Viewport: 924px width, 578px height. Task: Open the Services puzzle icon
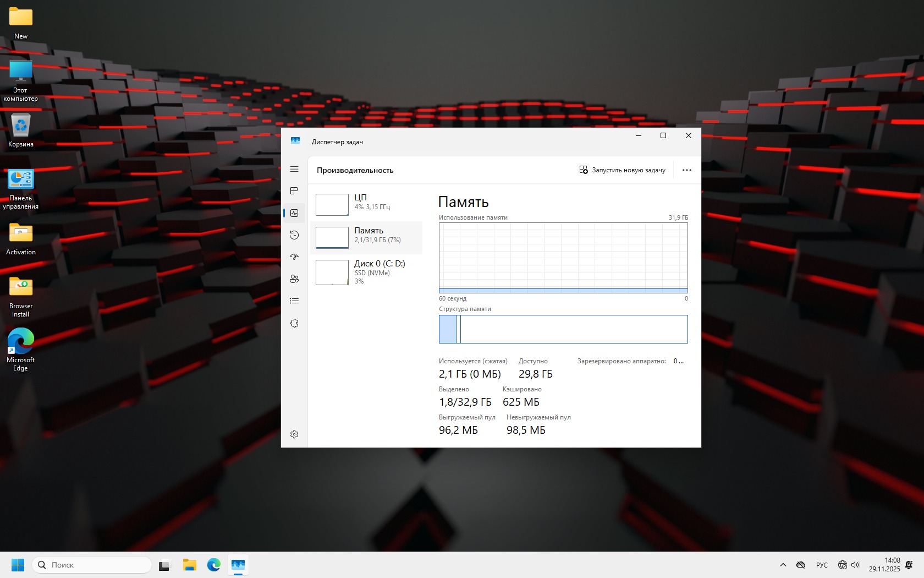(x=294, y=323)
